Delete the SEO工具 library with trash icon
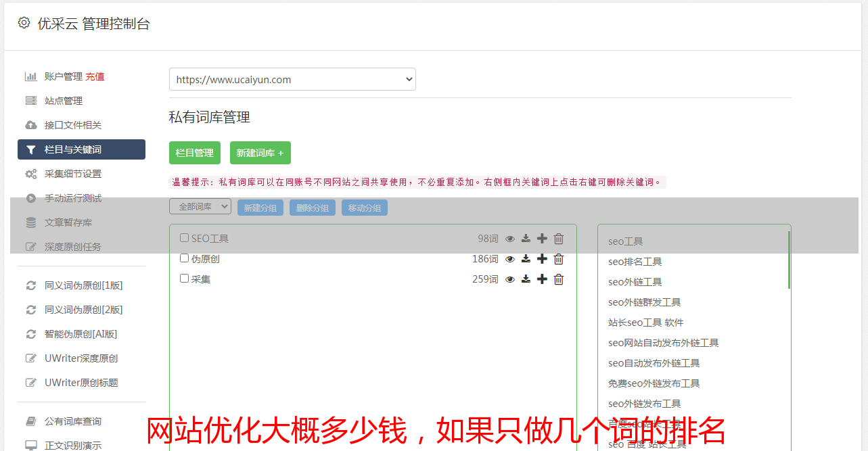The width and height of the screenshot is (868, 451). 559,239
